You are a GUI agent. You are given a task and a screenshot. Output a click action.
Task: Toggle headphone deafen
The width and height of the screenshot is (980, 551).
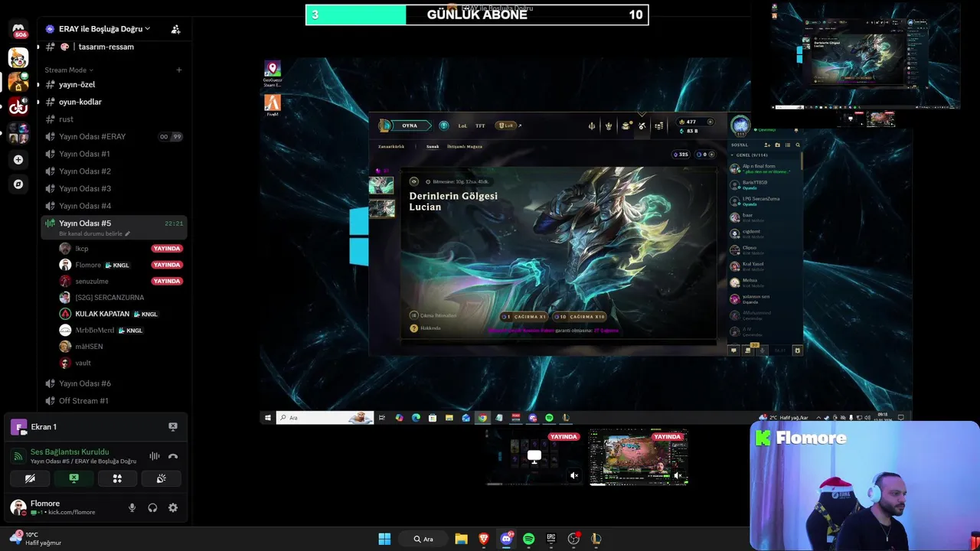tap(152, 507)
